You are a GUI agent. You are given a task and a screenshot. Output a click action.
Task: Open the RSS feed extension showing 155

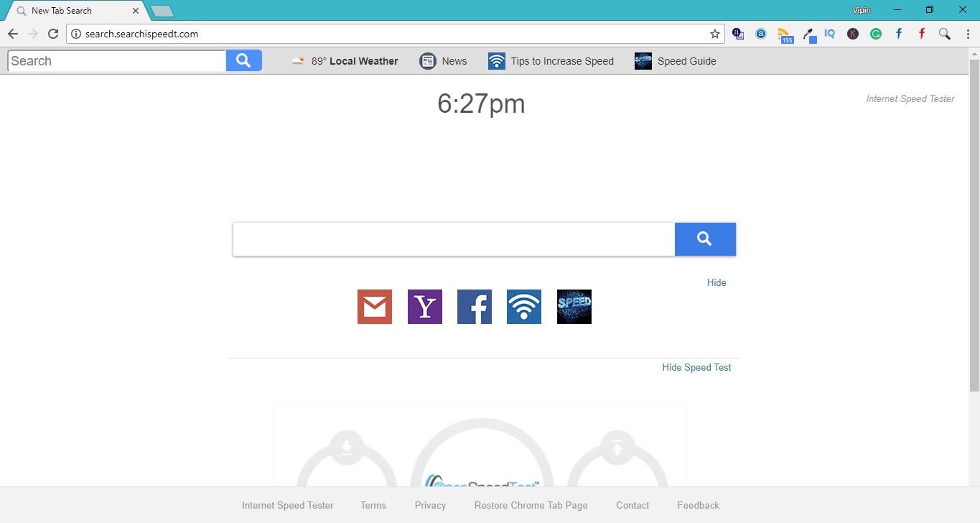pos(785,33)
